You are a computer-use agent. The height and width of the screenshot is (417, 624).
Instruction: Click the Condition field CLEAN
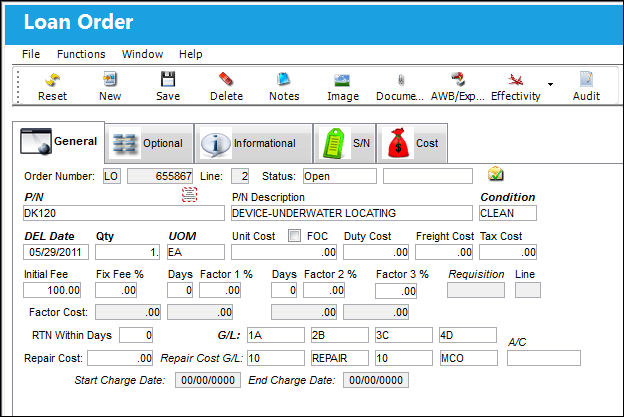point(508,213)
